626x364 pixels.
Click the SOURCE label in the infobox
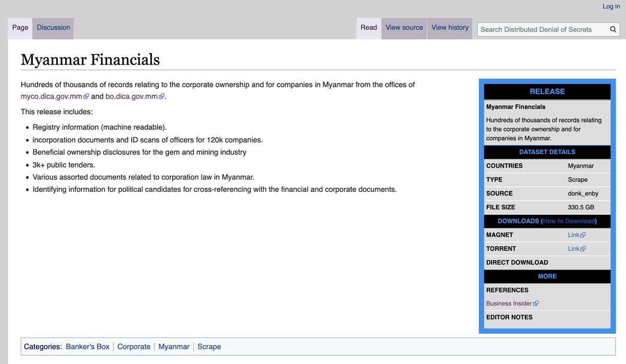tap(499, 193)
